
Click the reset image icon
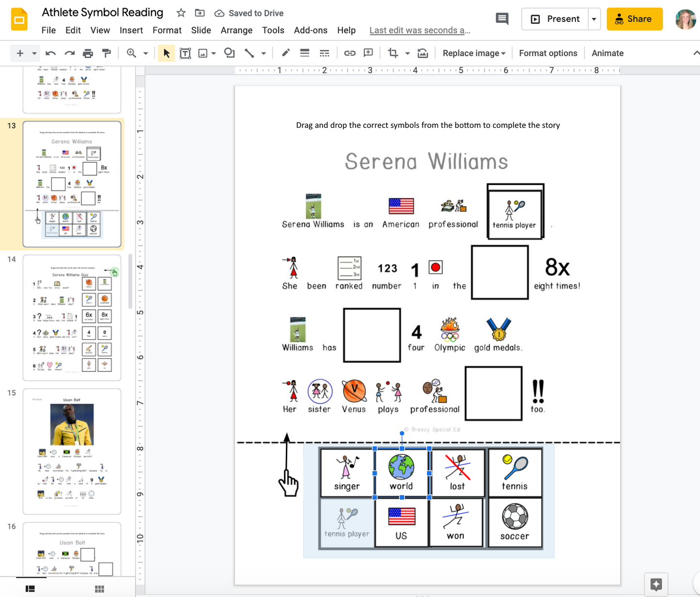pos(423,53)
